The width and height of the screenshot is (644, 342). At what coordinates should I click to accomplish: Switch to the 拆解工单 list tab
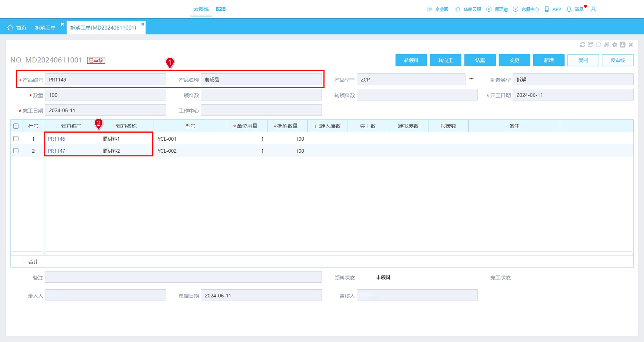click(45, 28)
